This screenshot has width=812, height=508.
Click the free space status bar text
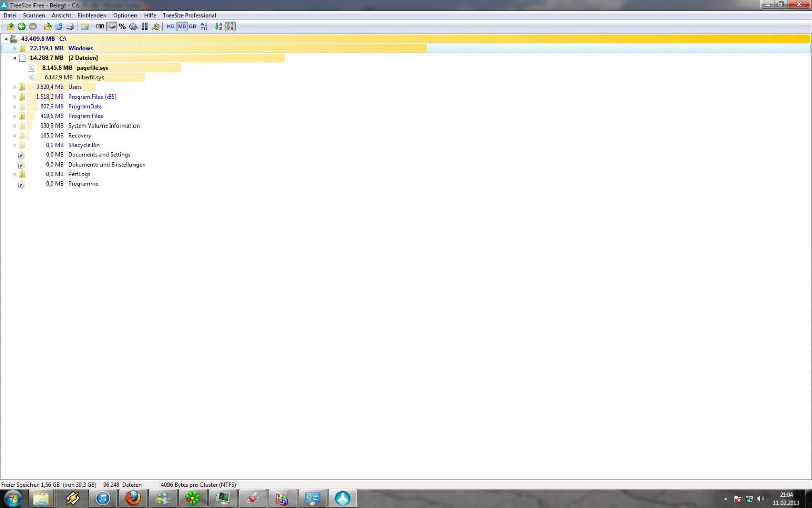tap(49, 485)
